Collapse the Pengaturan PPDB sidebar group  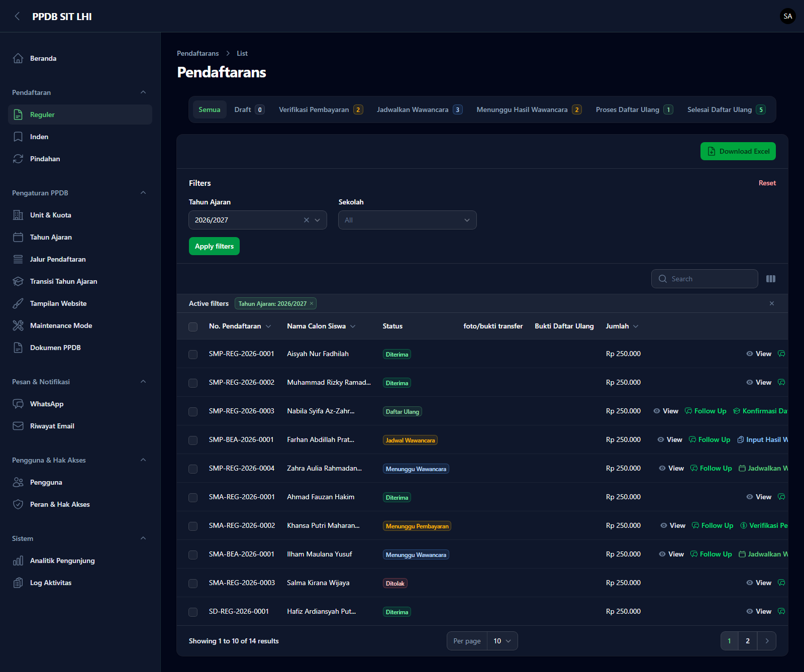click(143, 193)
